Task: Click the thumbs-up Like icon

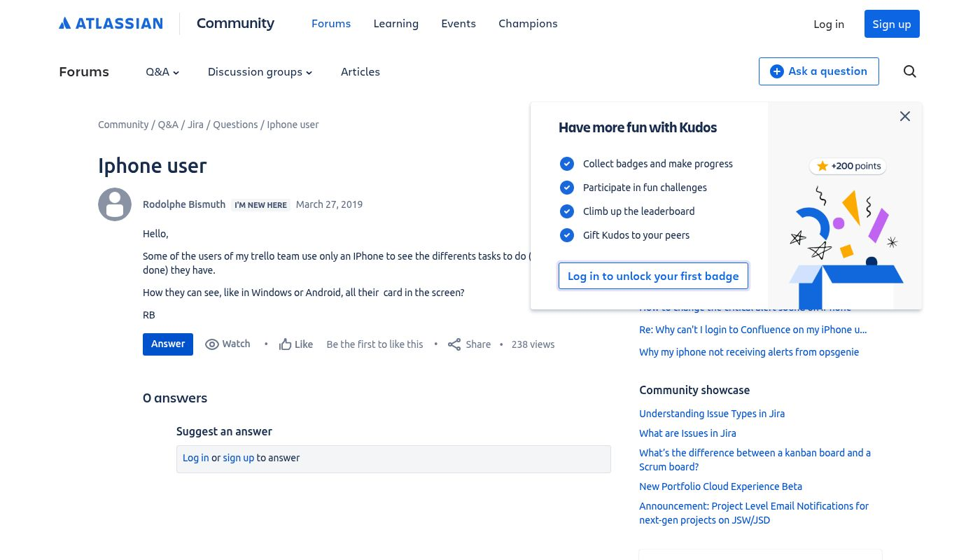Action: coord(285,344)
